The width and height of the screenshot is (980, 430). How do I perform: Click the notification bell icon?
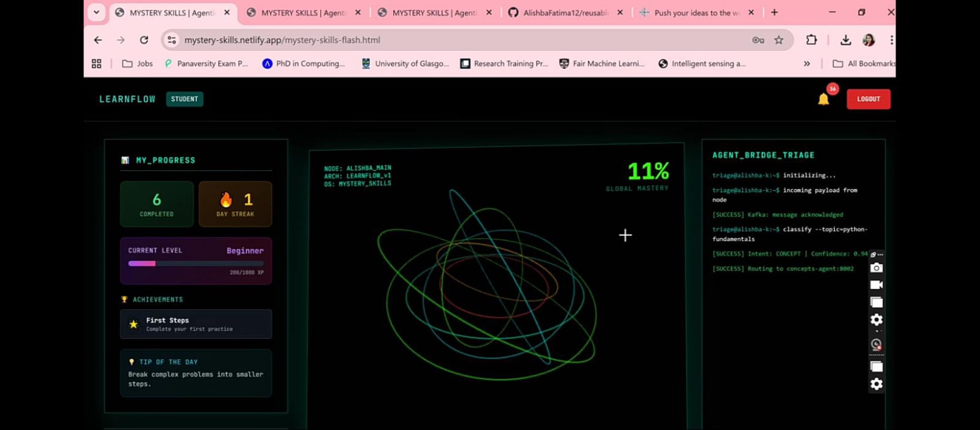[823, 99]
